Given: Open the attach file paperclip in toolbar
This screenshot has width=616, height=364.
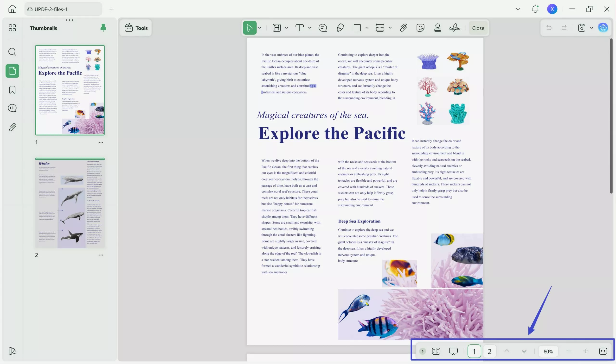Looking at the screenshot, I should [403, 28].
